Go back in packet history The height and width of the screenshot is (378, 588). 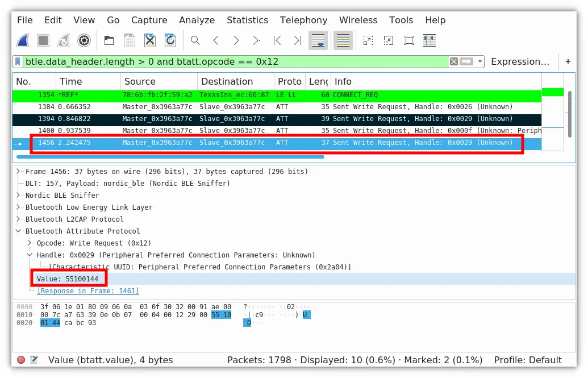coord(216,40)
